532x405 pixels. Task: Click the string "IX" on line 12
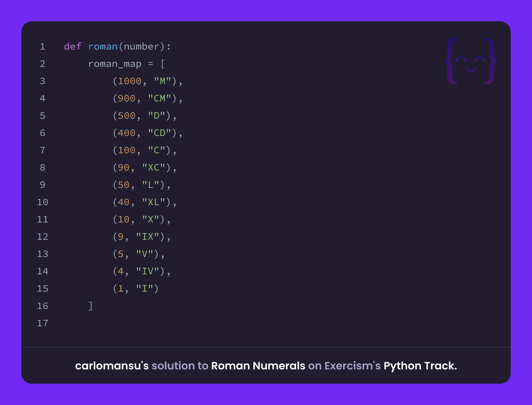tap(148, 236)
